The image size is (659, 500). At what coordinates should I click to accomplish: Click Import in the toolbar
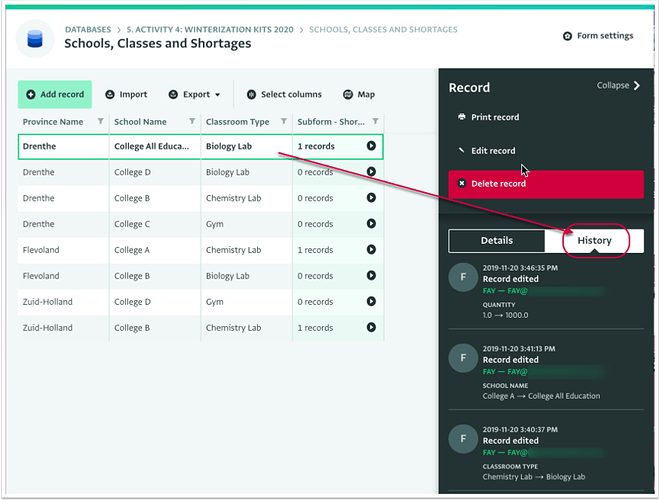click(x=126, y=95)
